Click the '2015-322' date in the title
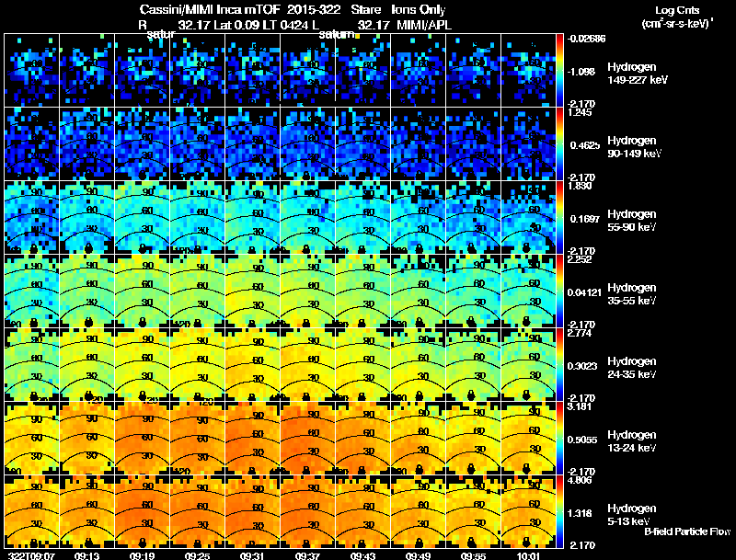Image resolution: width=736 pixels, height=560 pixels. pyautogui.click(x=313, y=9)
